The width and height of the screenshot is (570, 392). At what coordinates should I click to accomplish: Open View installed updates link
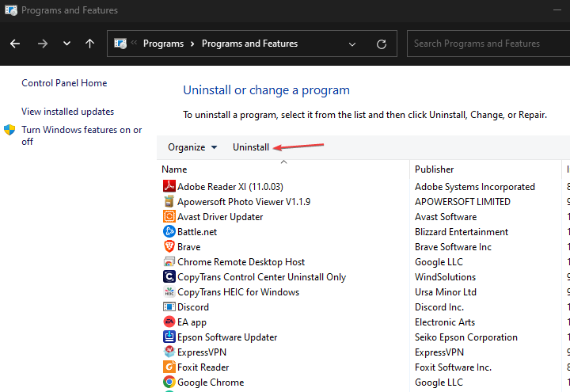pos(68,112)
